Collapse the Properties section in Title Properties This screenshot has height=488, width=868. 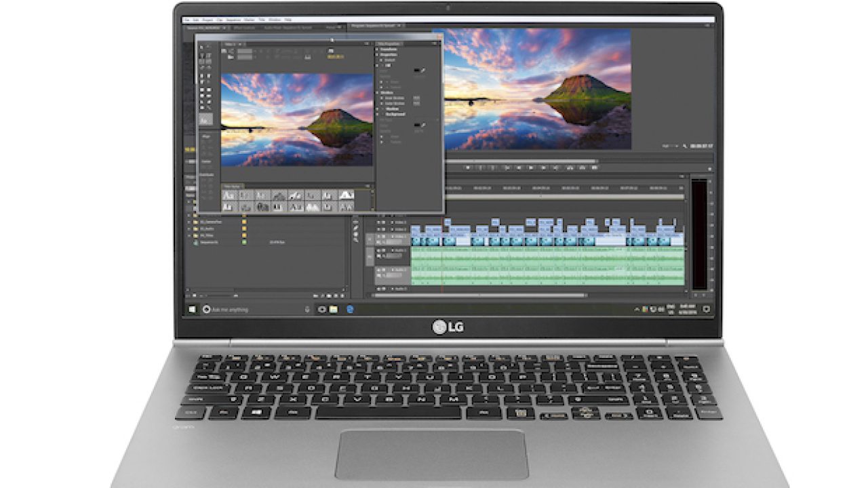click(377, 54)
